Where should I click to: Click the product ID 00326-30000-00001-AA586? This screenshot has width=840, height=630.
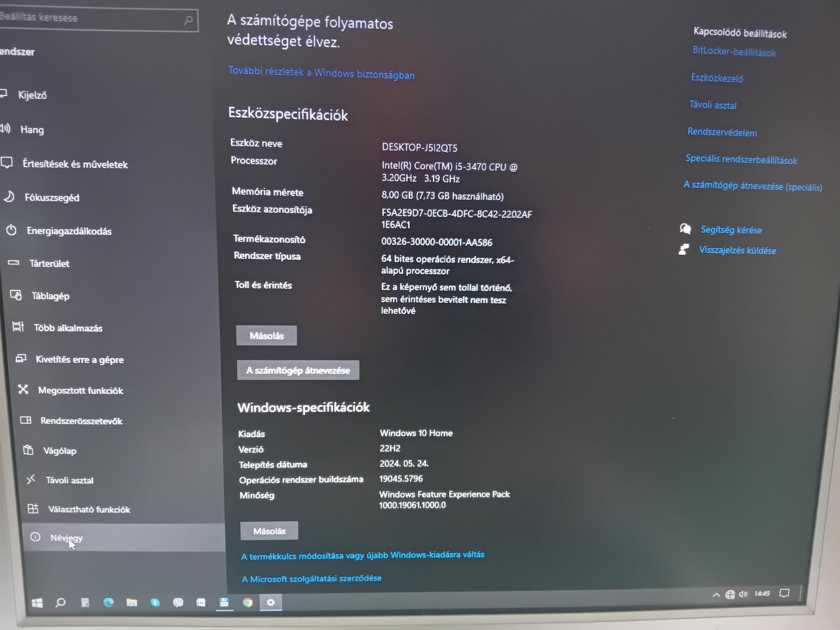point(437,242)
